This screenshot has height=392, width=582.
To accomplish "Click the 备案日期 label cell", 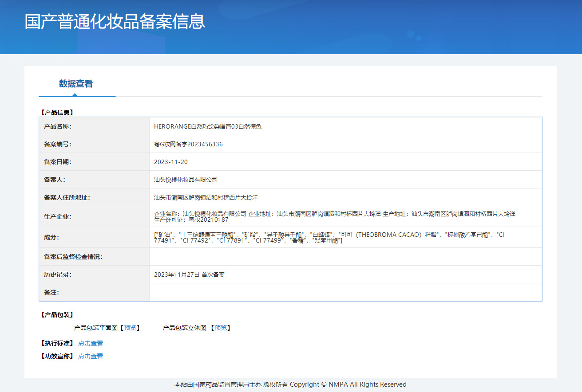I will tap(94, 162).
